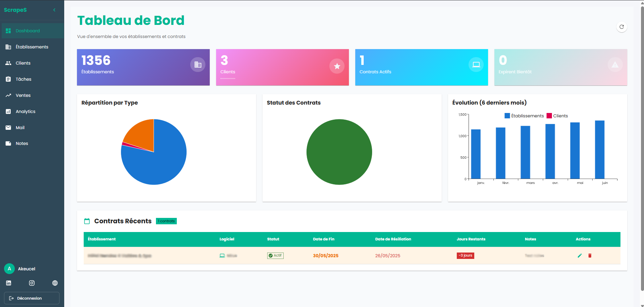Delete contract with red trash icon
Screen dimensions: 644x307
point(590,256)
